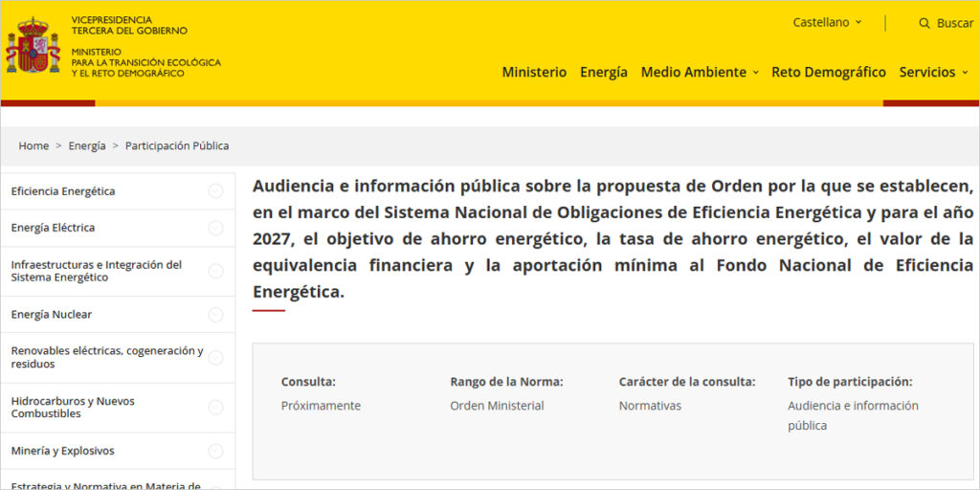Open the Energía top menu item
This screenshot has height=490, width=980.
(x=604, y=72)
